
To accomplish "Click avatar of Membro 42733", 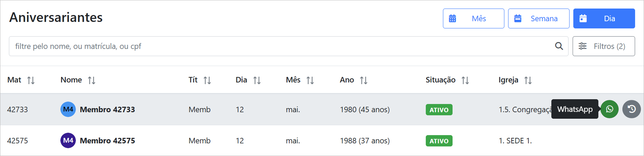I will (x=68, y=109).
